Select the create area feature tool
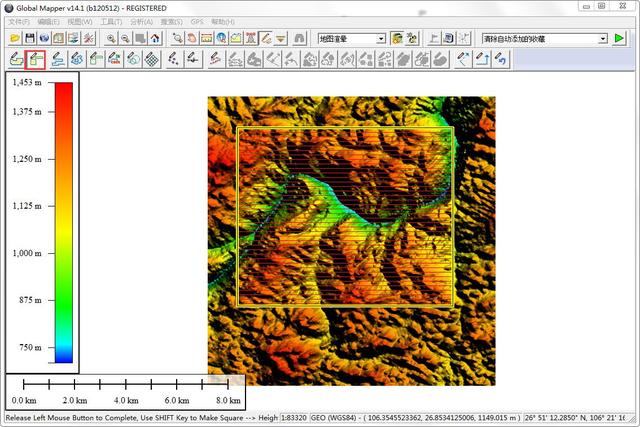The image size is (640, 427). [x=16, y=60]
